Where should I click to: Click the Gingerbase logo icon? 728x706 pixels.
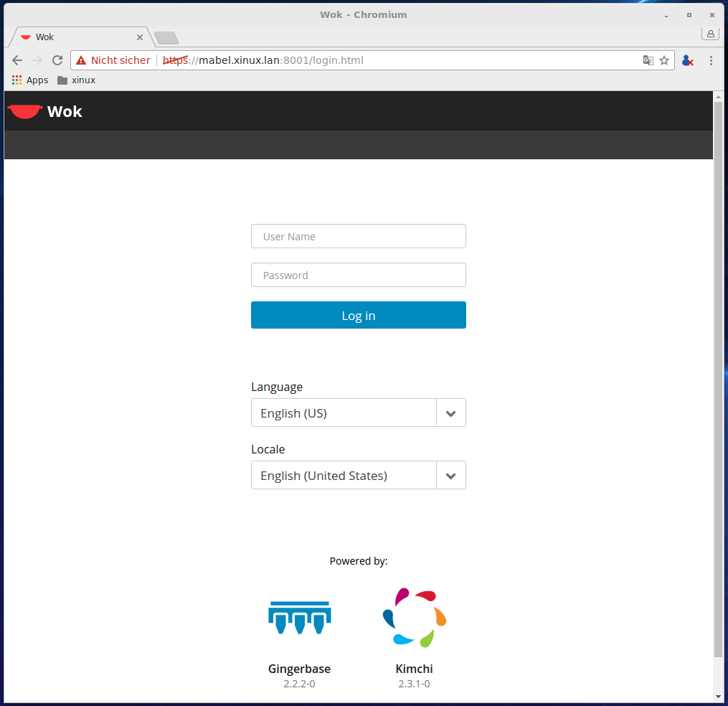(x=299, y=617)
